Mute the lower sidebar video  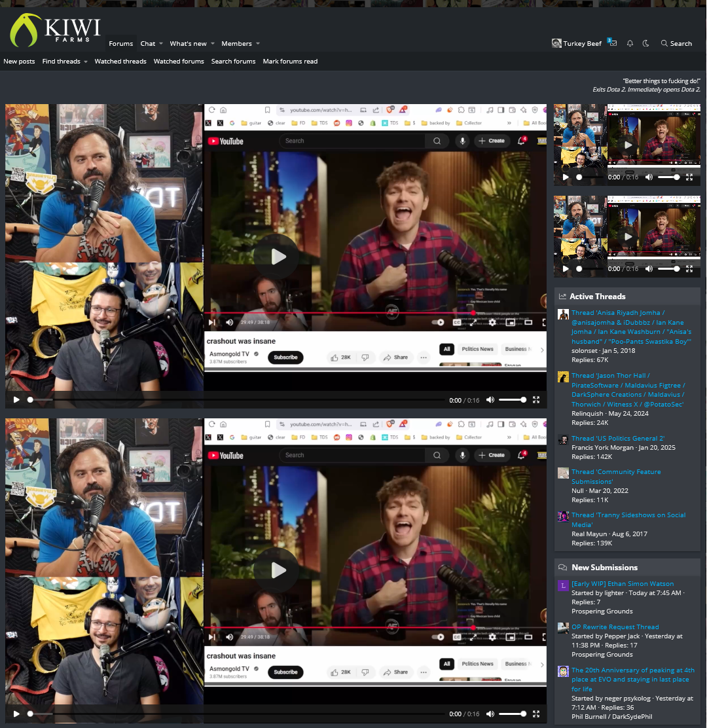pyautogui.click(x=649, y=268)
